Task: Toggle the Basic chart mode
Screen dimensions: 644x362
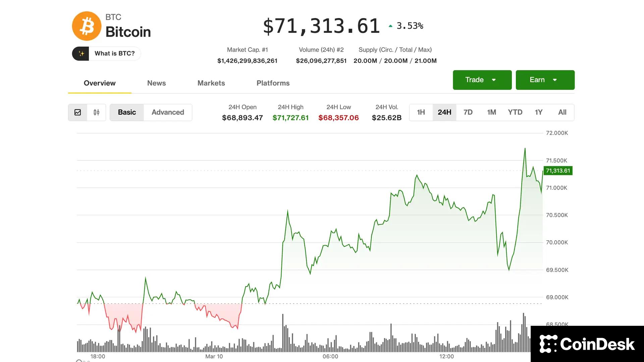Action: [x=127, y=112]
